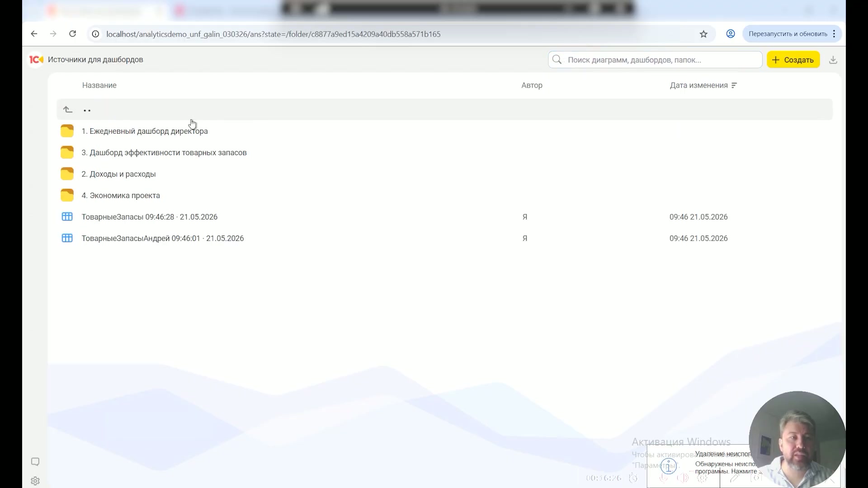Click the 1C logo icon
This screenshot has height=488, width=868.
[x=36, y=60]
